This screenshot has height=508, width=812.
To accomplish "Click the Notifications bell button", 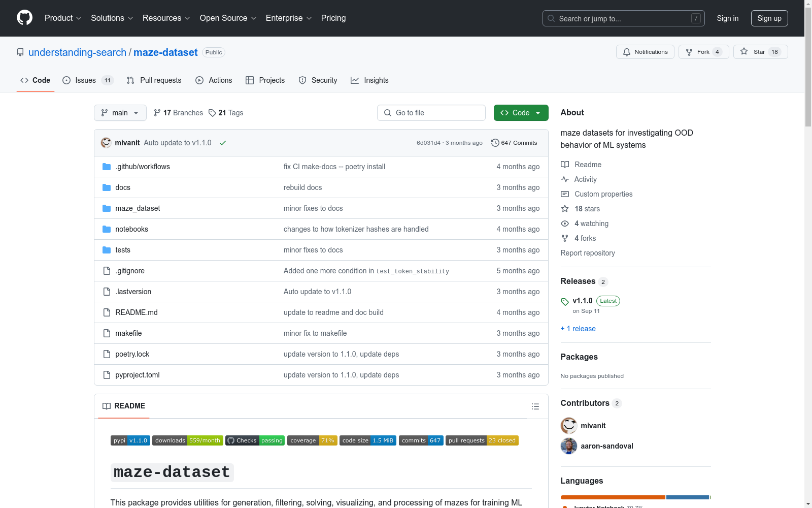I will [x=645, y=52].
